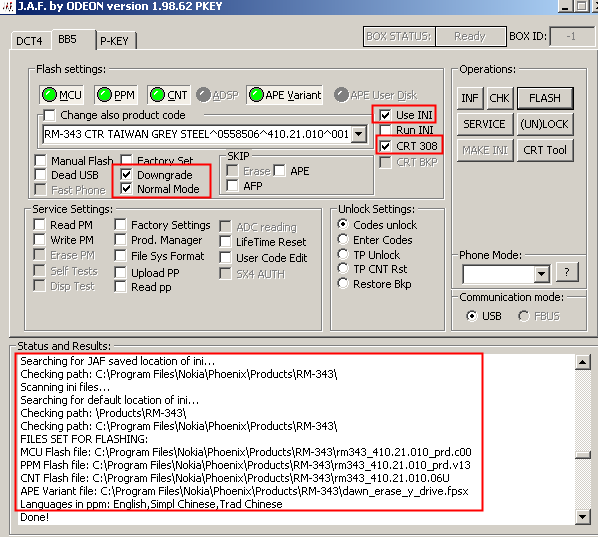
Task: Click the INF operation button
Action: pos(470,98)
